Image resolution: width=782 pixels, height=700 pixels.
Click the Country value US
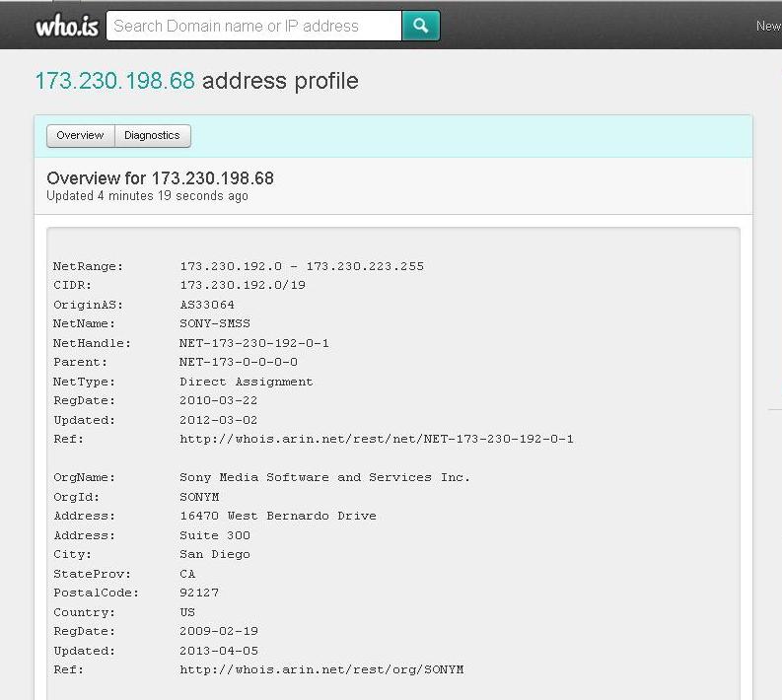pyautogui.click(x=187, y=611)
